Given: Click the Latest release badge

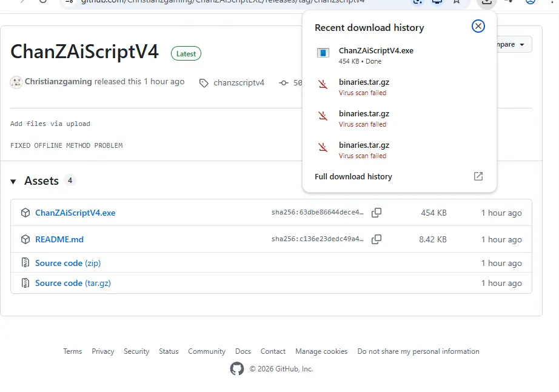Looking at the screenshot, I should click(186, 53).
